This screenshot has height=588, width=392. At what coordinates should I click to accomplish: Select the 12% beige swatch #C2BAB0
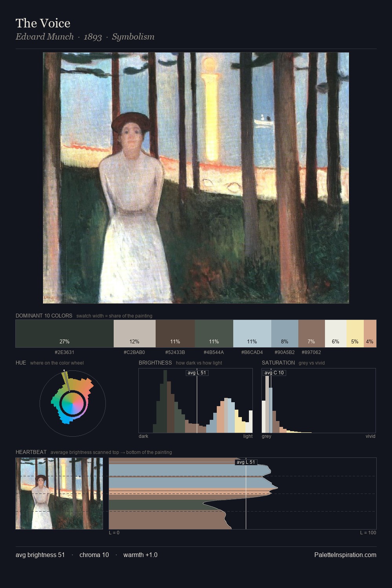coord(134,334)
